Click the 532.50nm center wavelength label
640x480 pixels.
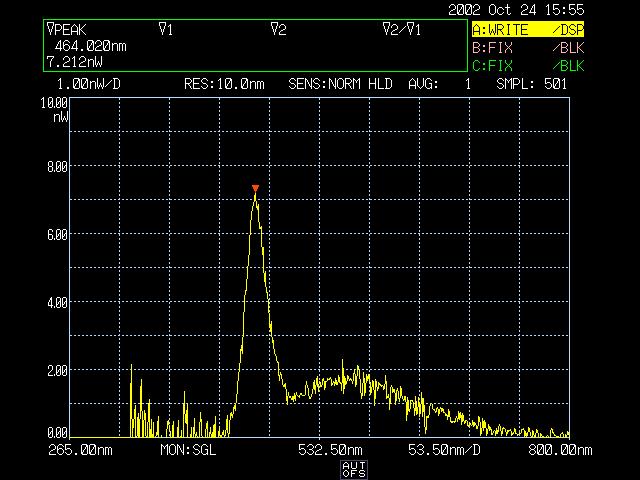(330, 450)
